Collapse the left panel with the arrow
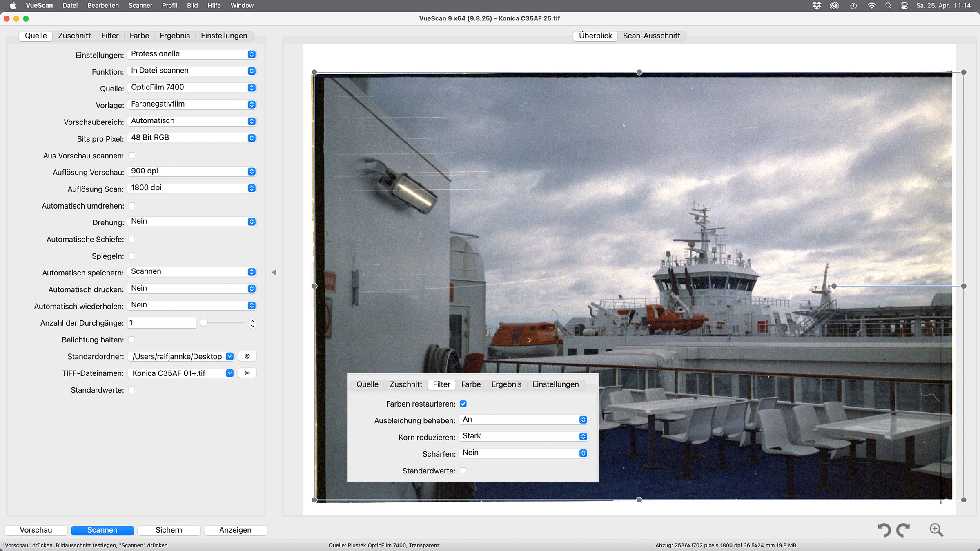 (x=274, y=272)
